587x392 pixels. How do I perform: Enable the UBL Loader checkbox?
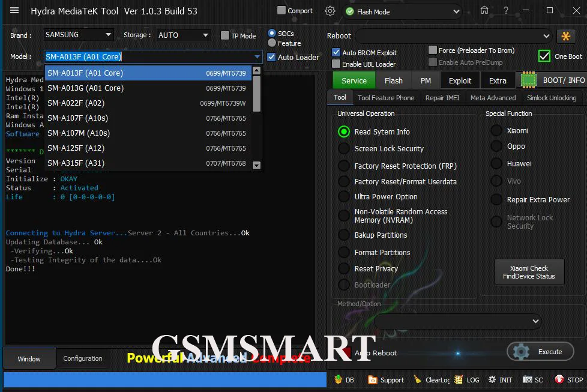(x=336, y=64)
